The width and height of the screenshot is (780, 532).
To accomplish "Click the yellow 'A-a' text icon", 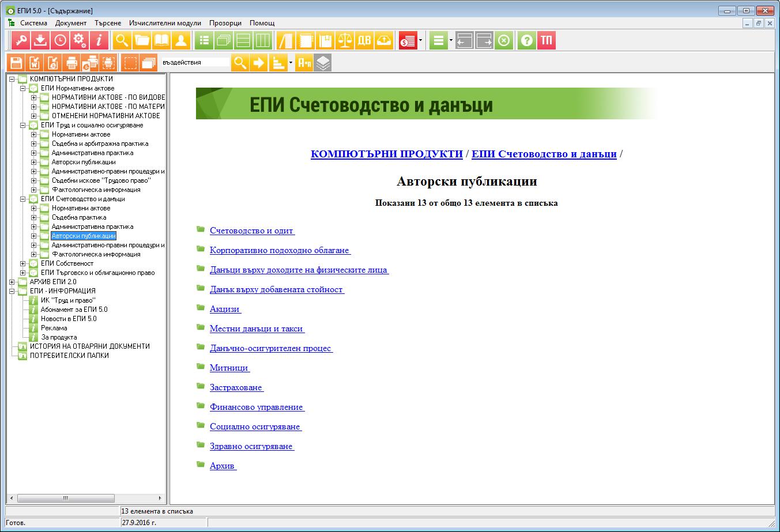I will pos(304,62).
